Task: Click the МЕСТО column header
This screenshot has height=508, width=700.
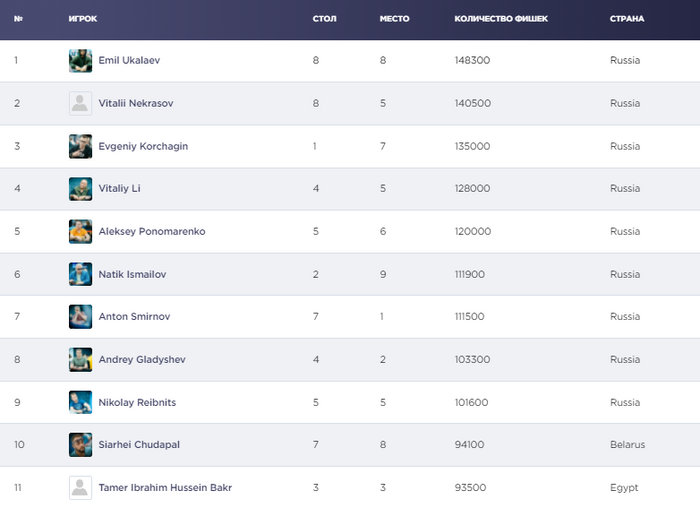Action: coord(394,19)
